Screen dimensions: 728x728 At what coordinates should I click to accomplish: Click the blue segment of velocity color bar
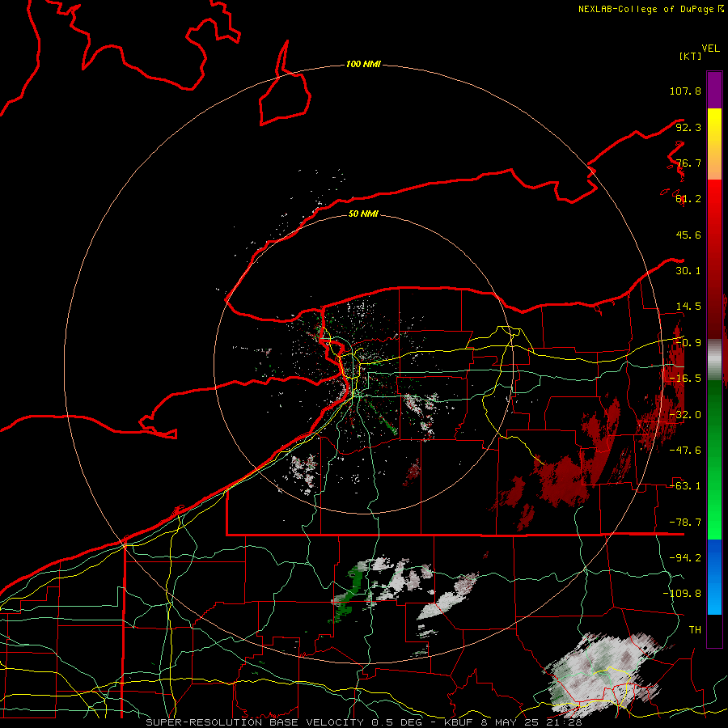(x=714, y=577)
